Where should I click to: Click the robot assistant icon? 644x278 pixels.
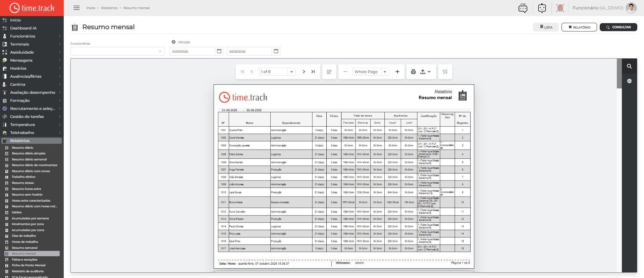[542, 8]
